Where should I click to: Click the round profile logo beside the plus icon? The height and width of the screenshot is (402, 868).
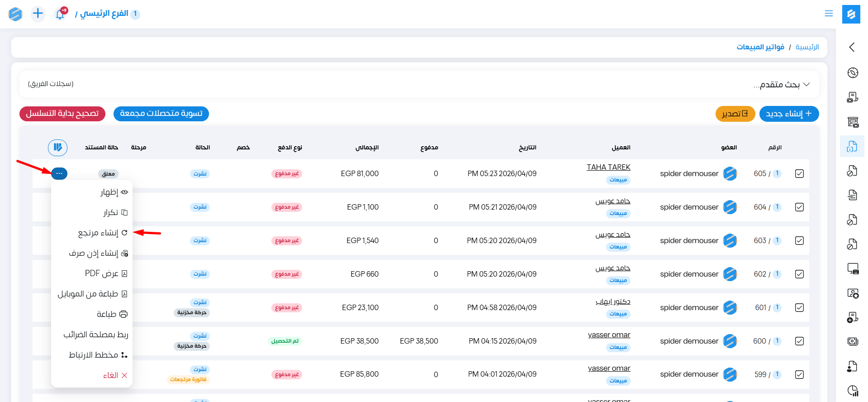coord(15,14)
